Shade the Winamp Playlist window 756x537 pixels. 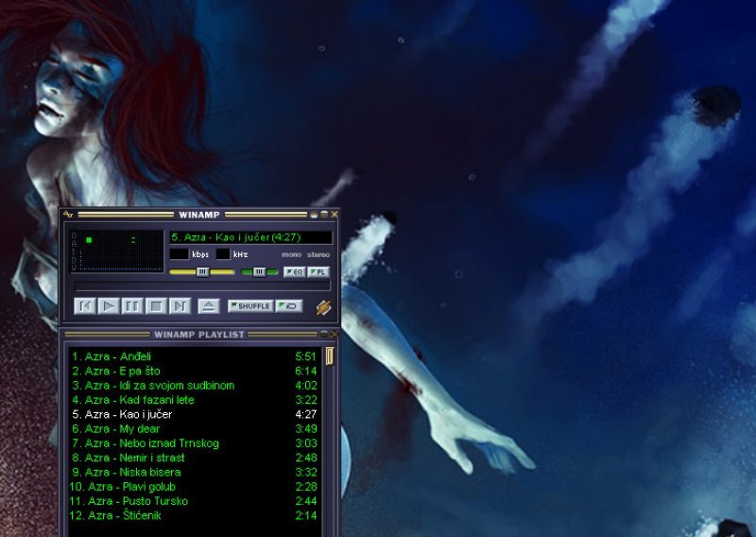coord(324,334)
